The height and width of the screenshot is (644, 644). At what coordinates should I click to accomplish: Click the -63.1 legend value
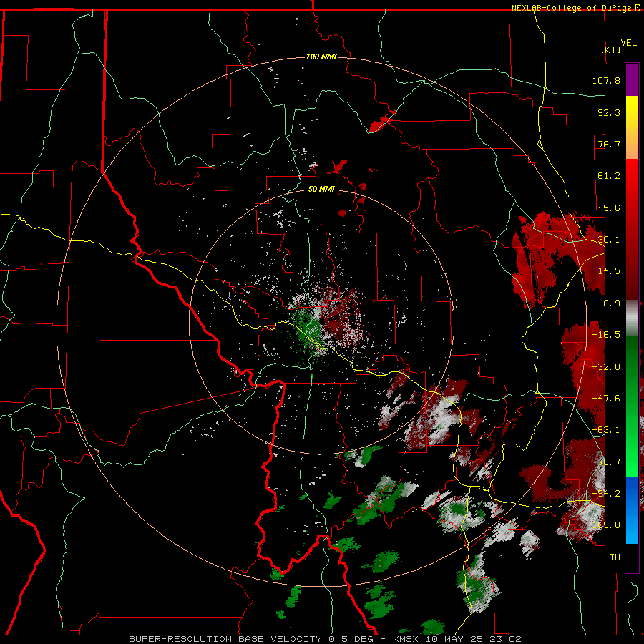point(606,430)
